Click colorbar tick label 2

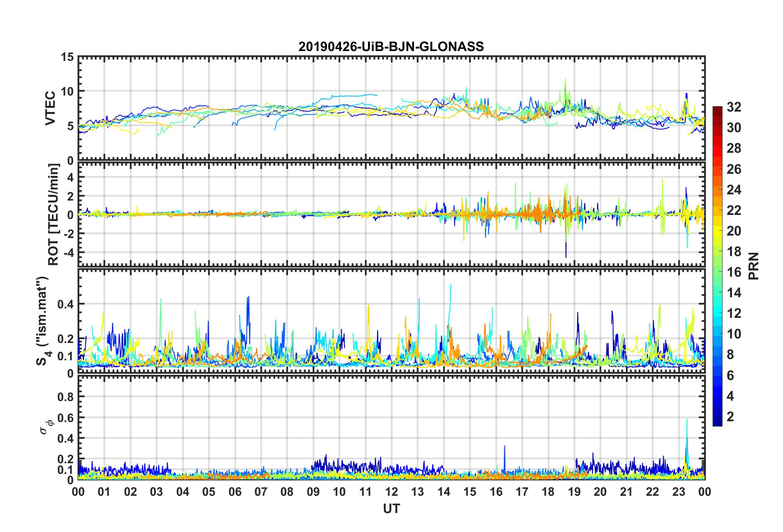[x=730, y=417]
